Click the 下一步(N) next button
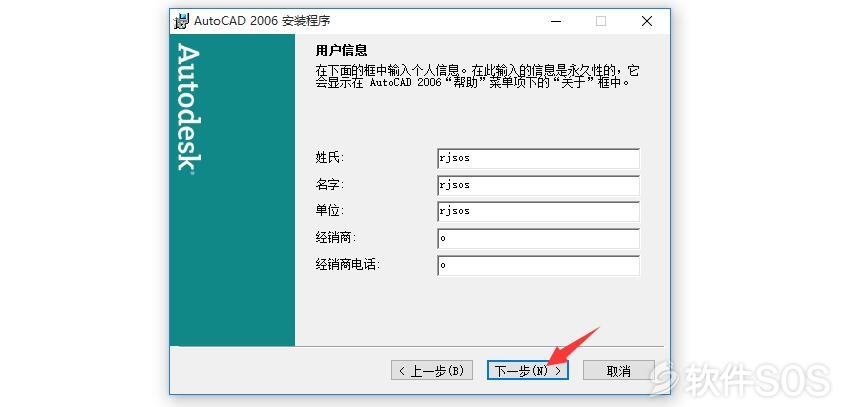The width and height of the screenshot is (844, 407). coord(528,370)
